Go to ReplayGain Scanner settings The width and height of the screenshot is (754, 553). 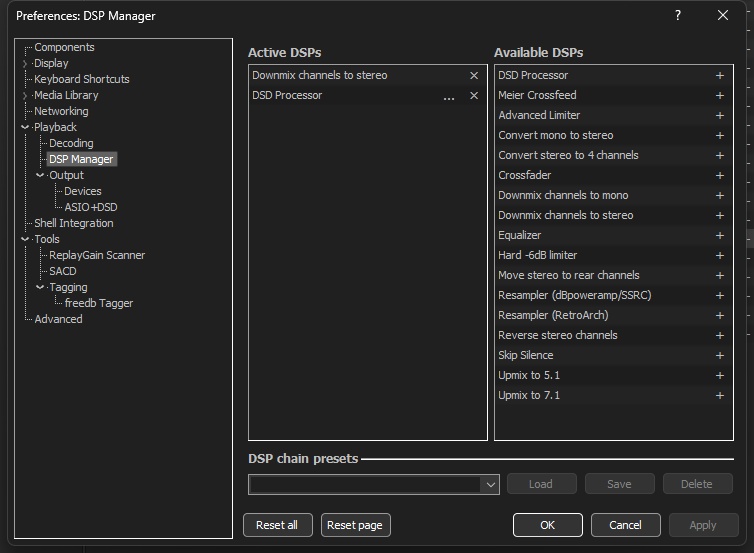coord(97,255)
